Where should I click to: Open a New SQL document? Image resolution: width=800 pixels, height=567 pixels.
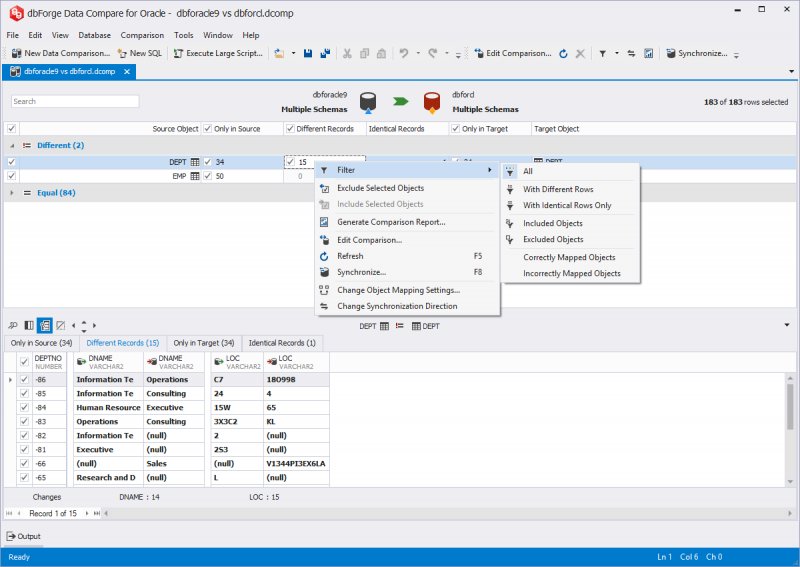pyautogui.click(x=140, y=53)
